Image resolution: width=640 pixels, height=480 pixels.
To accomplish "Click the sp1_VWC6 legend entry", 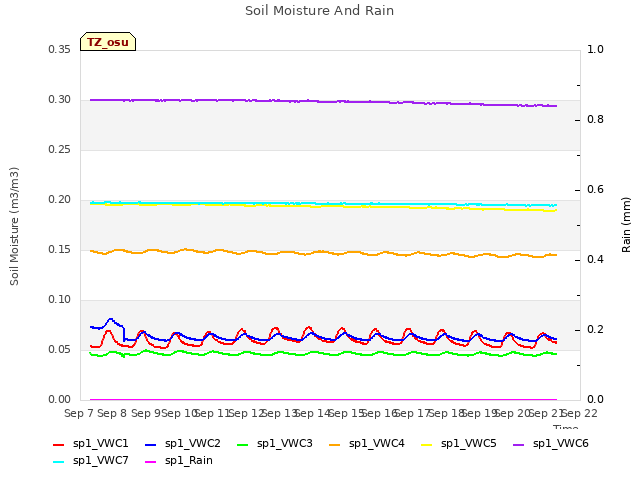I will 551,444.
